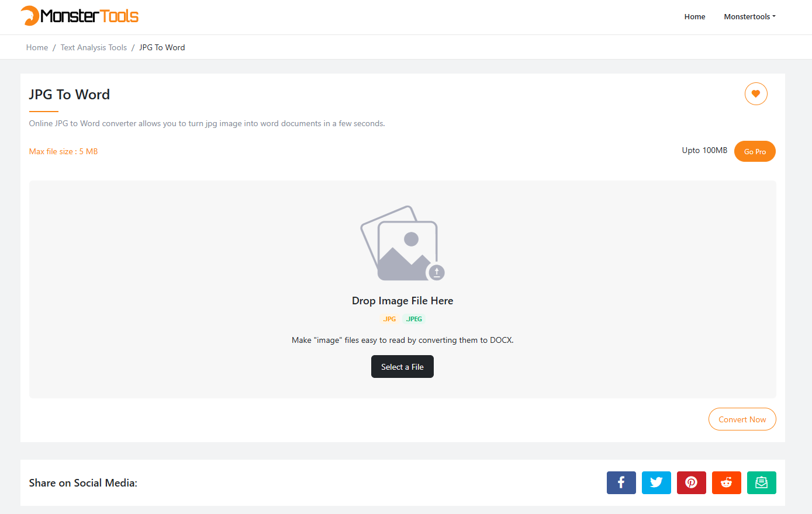This screenshot has width=812, height=514.
Task: Click the Go Pro button
Action: point(754,151)
